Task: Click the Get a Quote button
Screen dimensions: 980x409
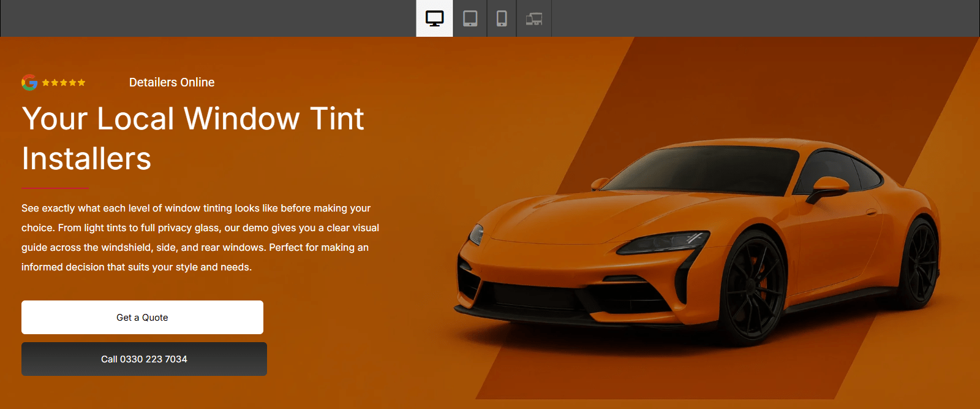Action: [142, 317]
